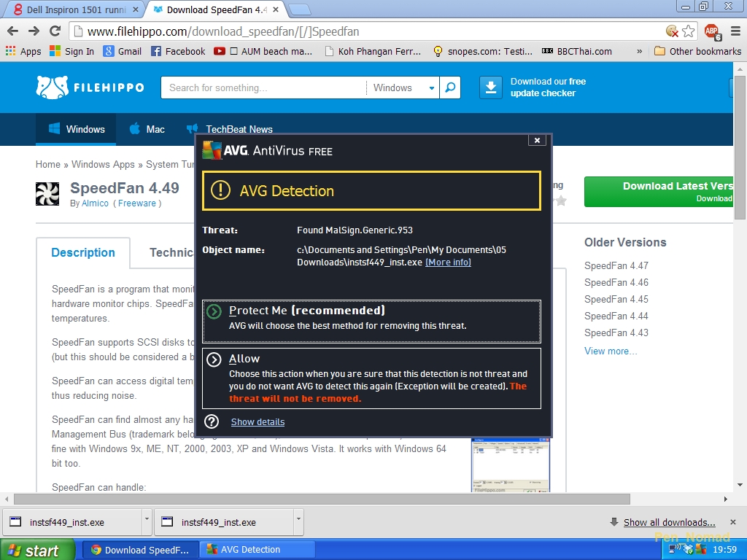Click Show details link
The height and width of the screenshot is (560, 747).
pyautogui.click(x=258, y=422)
